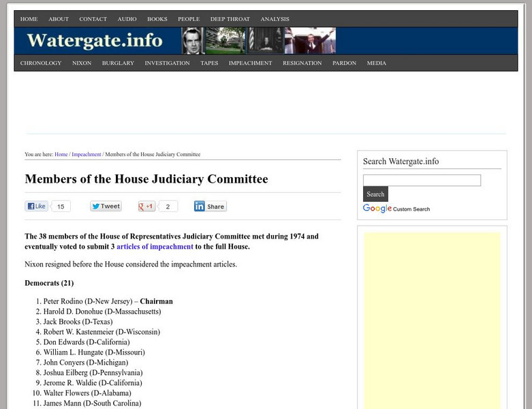Click the Search Watergate.info sidebar heading
The width and height of the screenshot is (532, 409).
401,162
